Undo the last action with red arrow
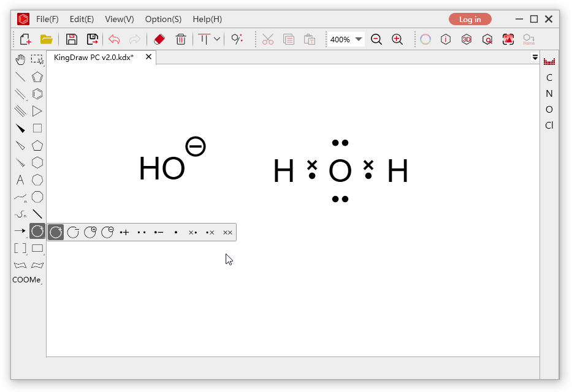Viewport: 572px width, 392px height. click(114, 39)
